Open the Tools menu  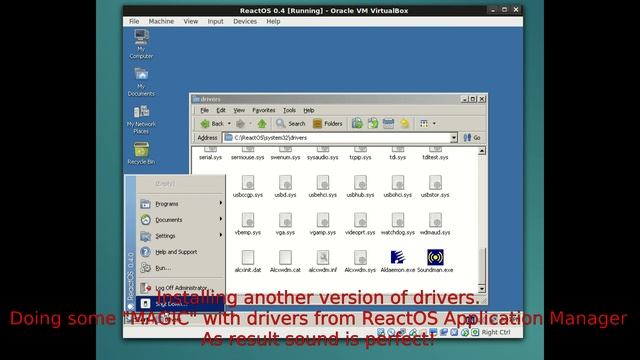click(289, 110)
